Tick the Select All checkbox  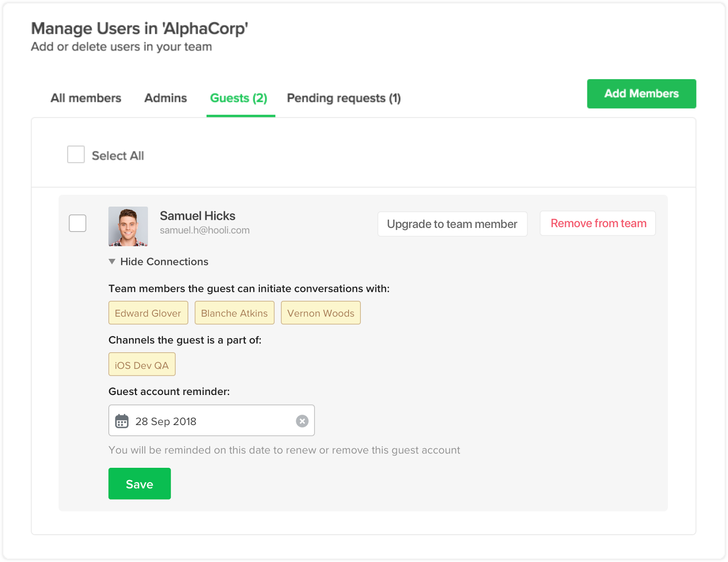coord(76,154)
